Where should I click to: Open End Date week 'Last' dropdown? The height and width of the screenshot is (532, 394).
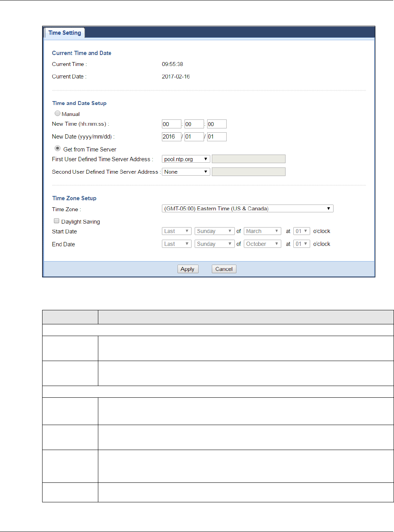pos(177,244)
